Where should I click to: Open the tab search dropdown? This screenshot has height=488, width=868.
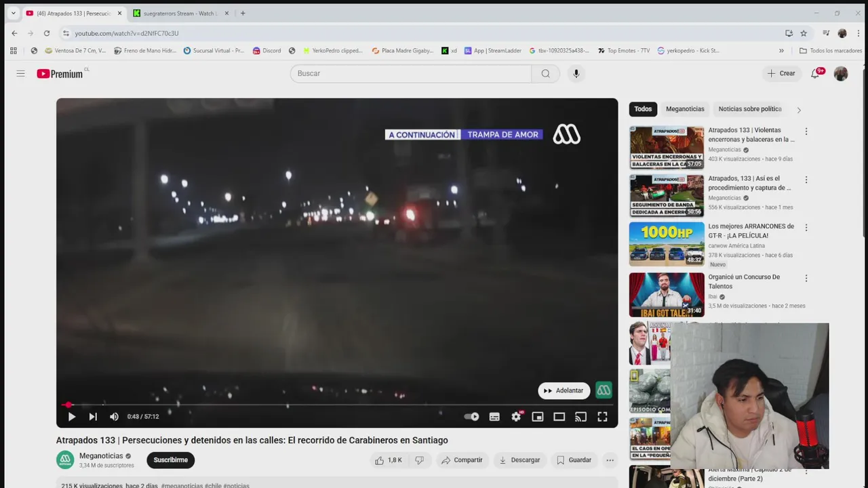point(13,13)
